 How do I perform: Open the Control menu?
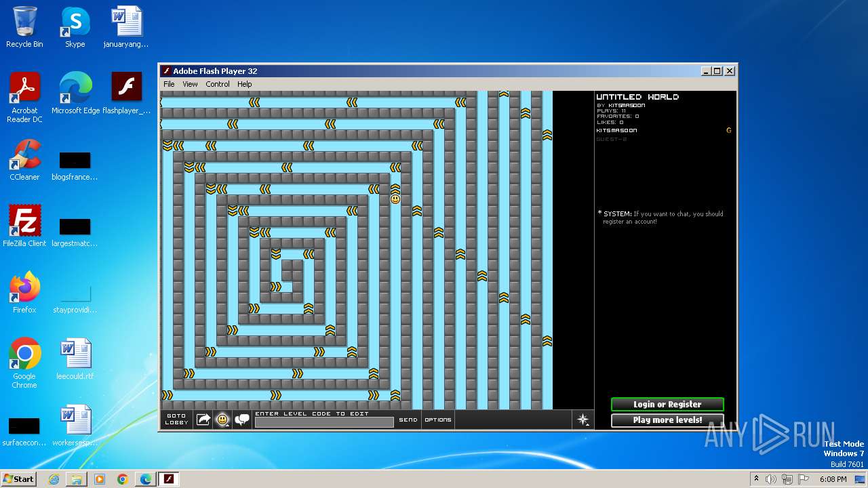218,84
